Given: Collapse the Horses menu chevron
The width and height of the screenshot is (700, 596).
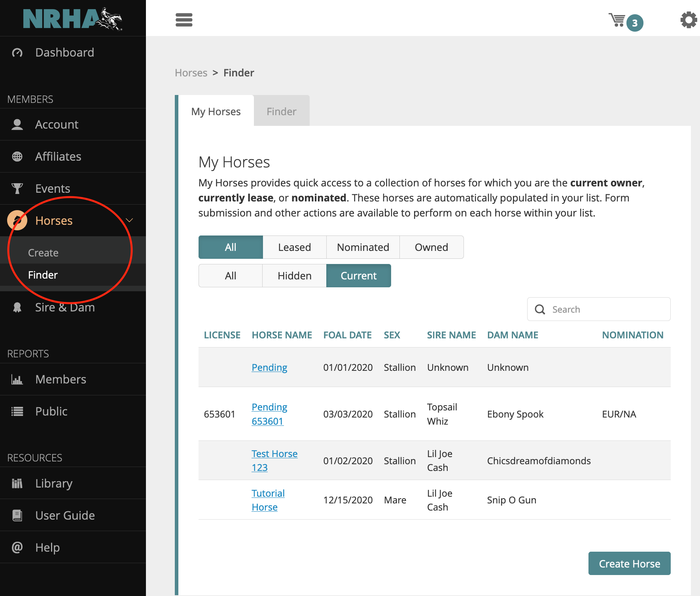Looking at the screenshot, I should tap(129, 220).
